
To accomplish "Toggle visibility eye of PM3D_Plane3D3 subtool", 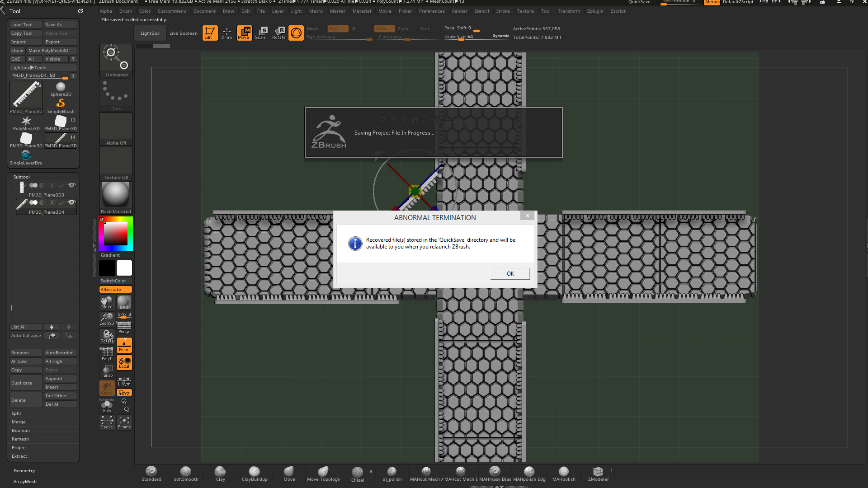I will coord(71,185).
